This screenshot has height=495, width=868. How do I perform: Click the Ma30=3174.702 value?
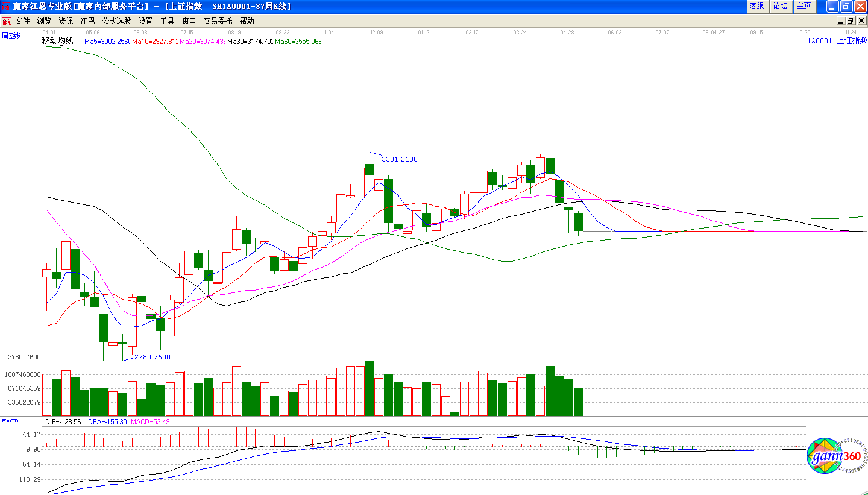(x=250, y=42)
